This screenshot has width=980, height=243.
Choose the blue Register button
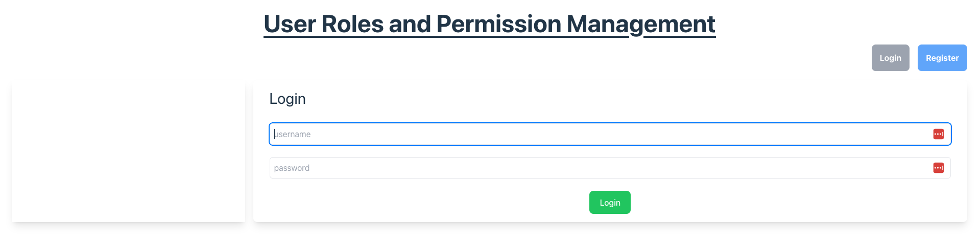pos(942,58)
